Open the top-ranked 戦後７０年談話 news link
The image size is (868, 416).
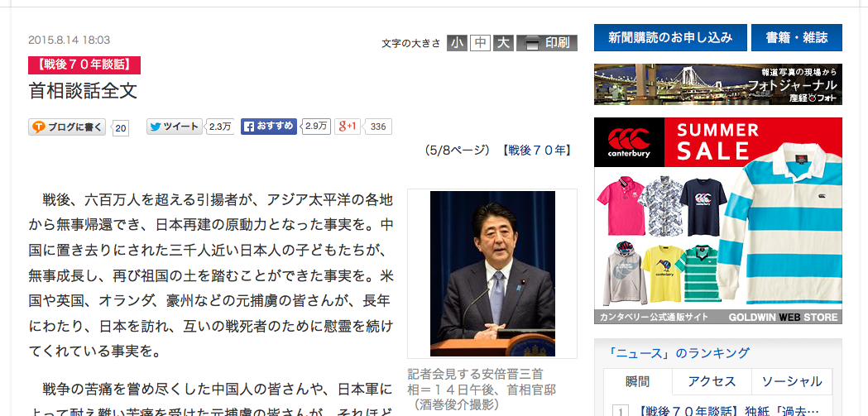(x=728, y=411)
